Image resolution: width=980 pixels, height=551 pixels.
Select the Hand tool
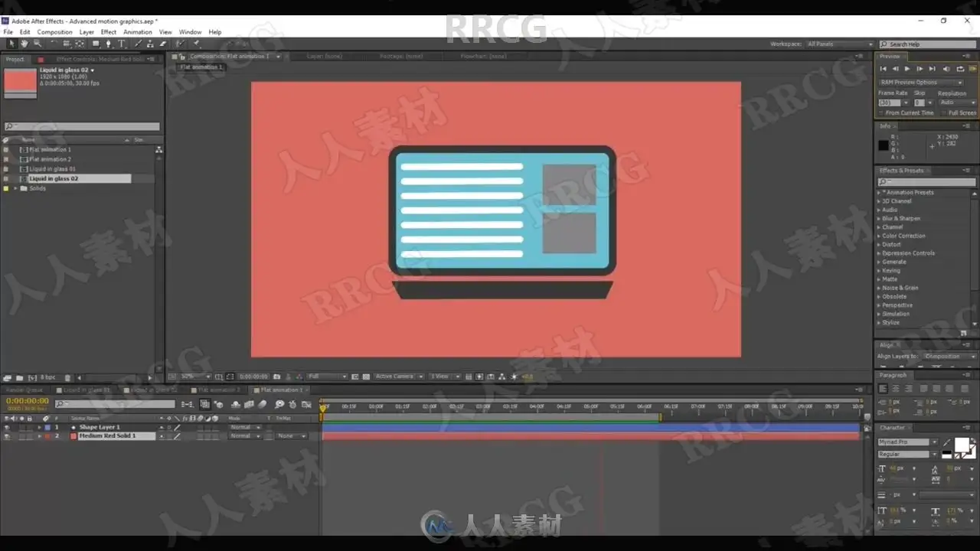(24, 44)
